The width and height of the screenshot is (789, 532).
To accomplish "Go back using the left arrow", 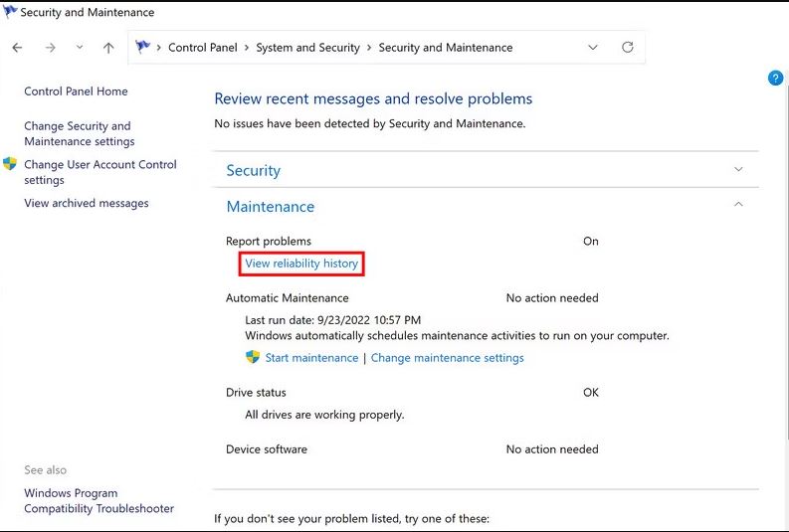I will coord(17,48).
